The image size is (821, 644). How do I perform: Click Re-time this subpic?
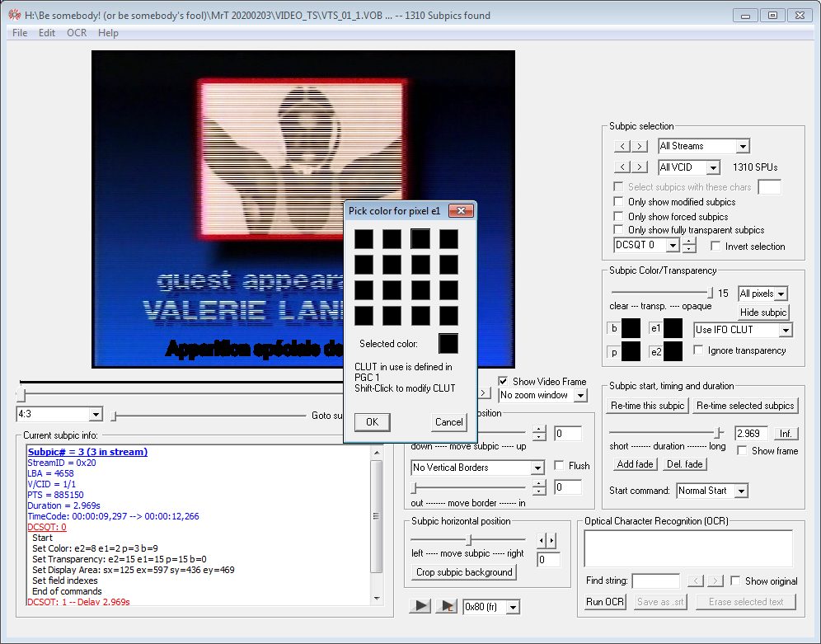(x=647, y=405)
